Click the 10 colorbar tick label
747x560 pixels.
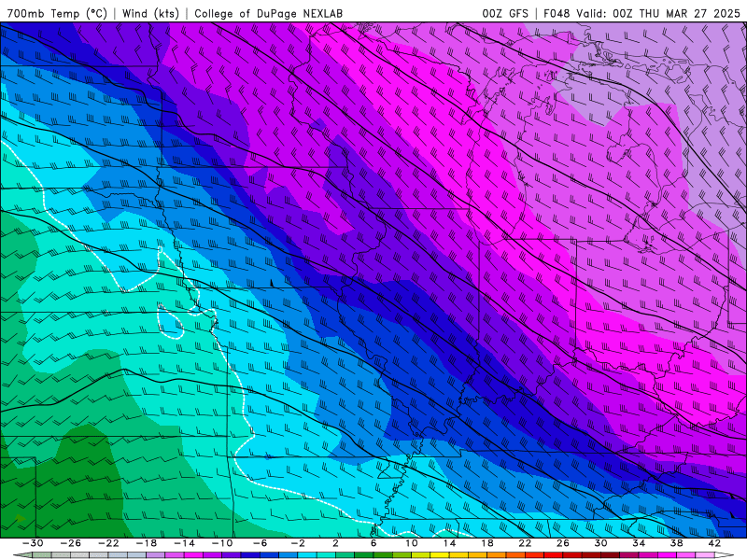tap(411, 543)
